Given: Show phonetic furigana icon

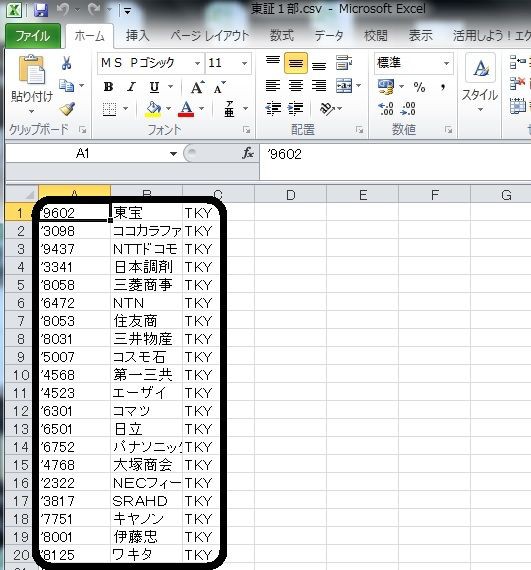Looking at the screenshot, I should [x=229, y=109].
